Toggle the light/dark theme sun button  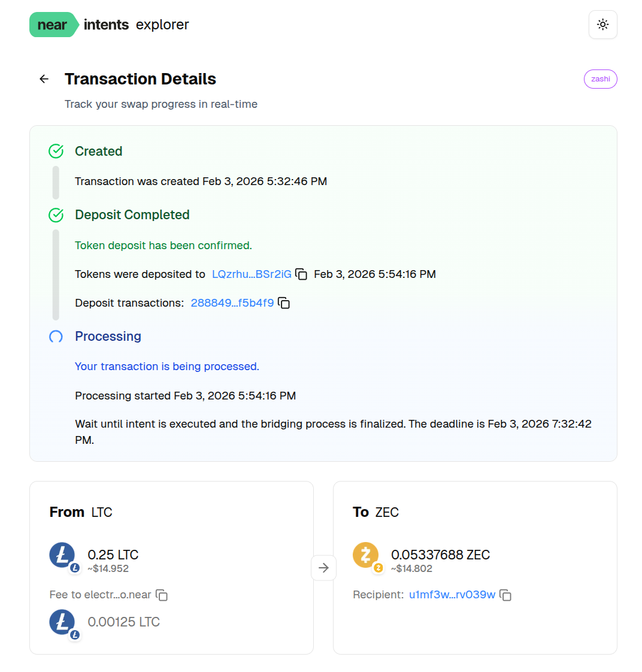[602, 25]
